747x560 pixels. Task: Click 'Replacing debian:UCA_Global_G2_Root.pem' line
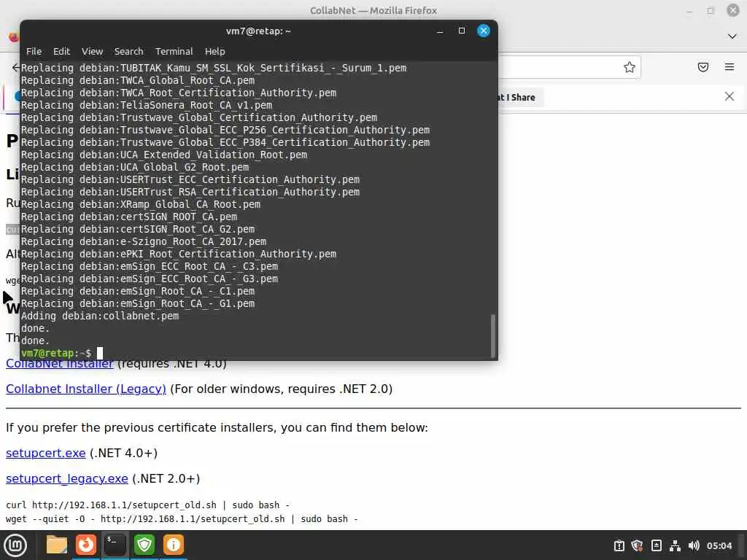point(135,168)
